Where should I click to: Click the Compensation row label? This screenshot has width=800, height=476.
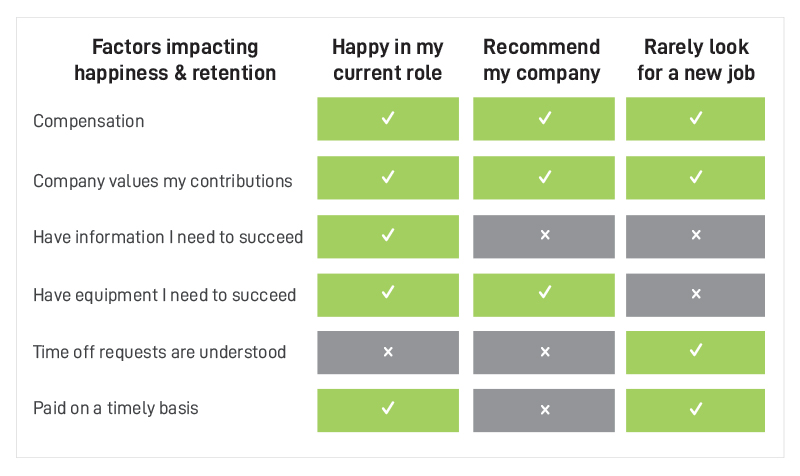pyautogui.click(x=89, y=121)
